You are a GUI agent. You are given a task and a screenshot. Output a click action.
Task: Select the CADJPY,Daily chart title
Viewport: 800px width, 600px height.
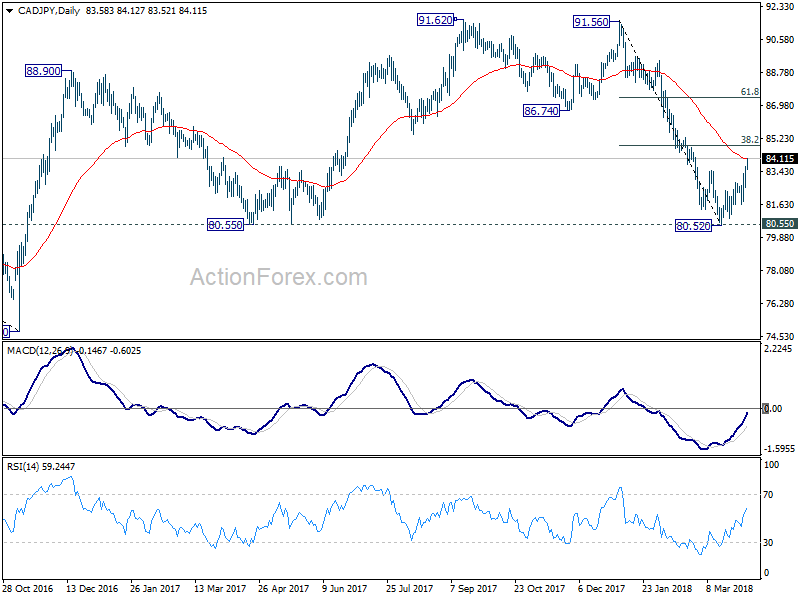click(x=49, y=11)
